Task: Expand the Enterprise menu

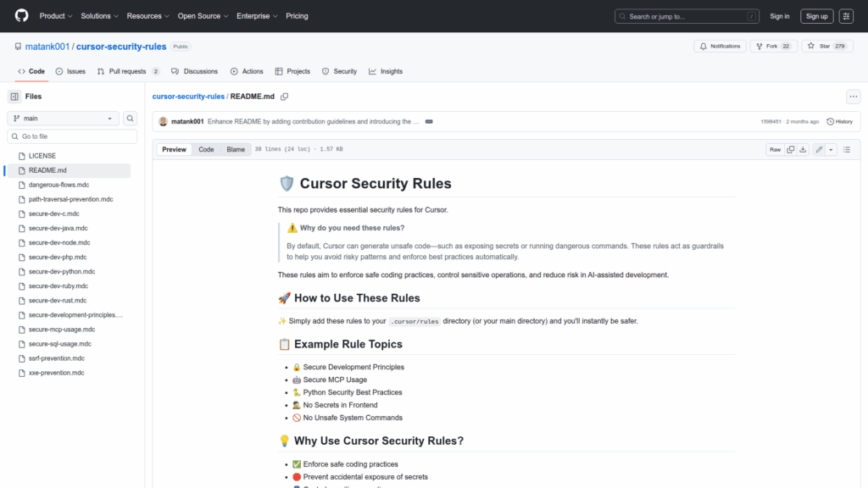Action: (257, 16)
